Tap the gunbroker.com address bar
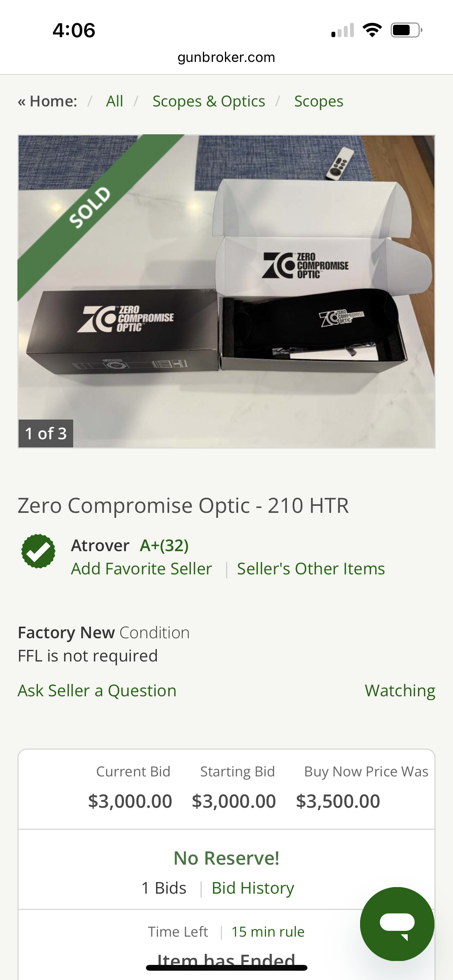Screen dimensions: 453x980 (x=226, y=57)
